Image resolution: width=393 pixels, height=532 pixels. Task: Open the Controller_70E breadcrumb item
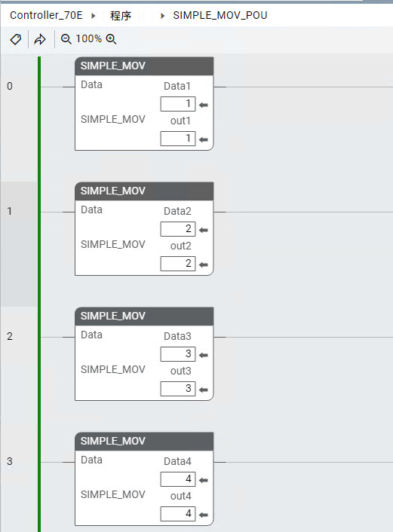click(46, 15)
